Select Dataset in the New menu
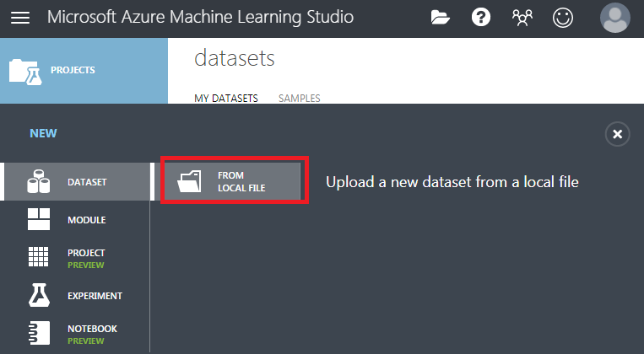Screen dimensions: 644x354 coord(75,182)
